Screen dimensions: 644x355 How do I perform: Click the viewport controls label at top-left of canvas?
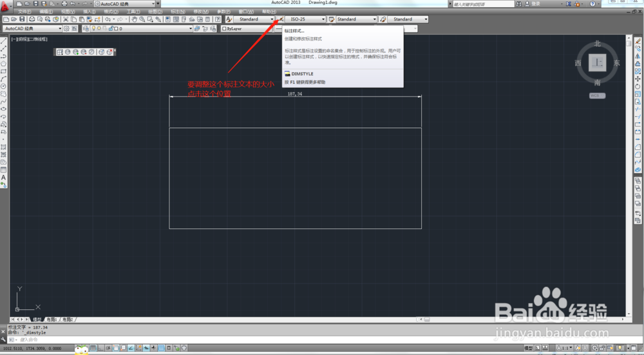(30, 39)
